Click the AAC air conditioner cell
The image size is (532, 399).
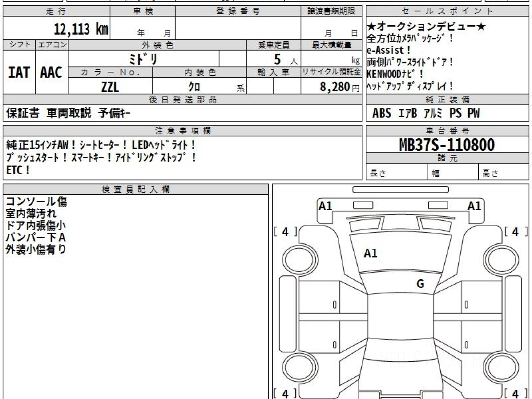pos(52,72)
